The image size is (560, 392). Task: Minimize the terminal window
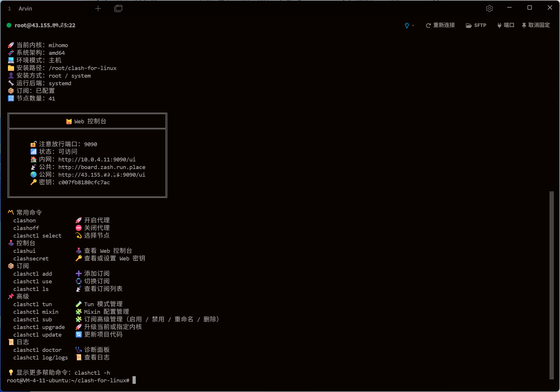[x=509, y=8]
